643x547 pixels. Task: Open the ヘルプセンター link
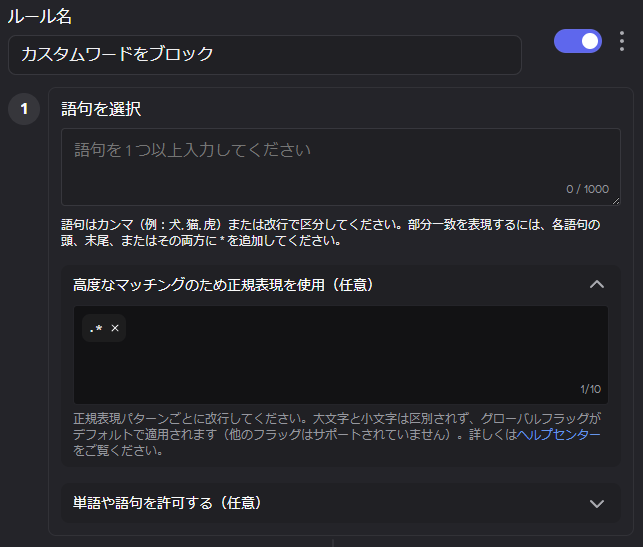click(x=559, y=435)
